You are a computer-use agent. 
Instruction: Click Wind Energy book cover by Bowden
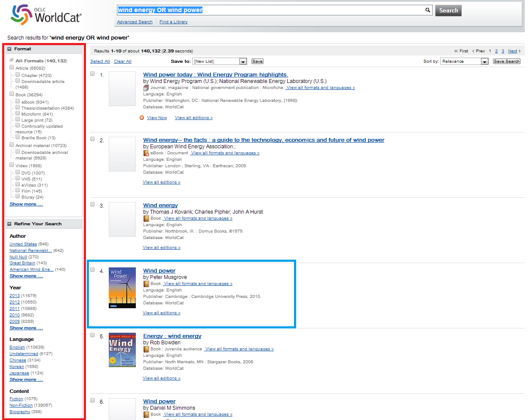122,349
